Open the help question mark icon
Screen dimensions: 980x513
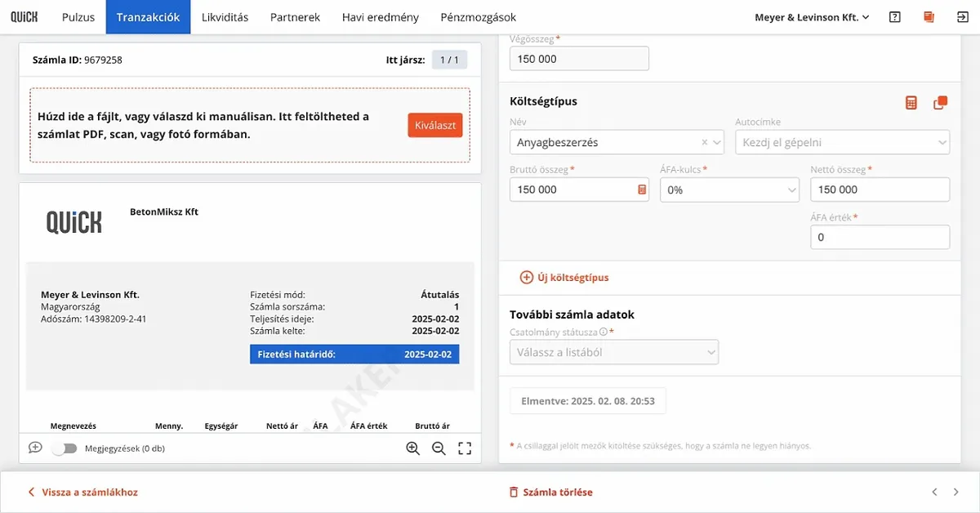click(895, 16)
